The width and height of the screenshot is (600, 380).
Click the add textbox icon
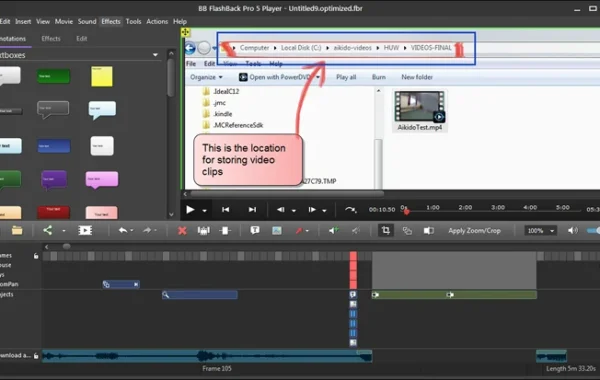pos(255,230)
